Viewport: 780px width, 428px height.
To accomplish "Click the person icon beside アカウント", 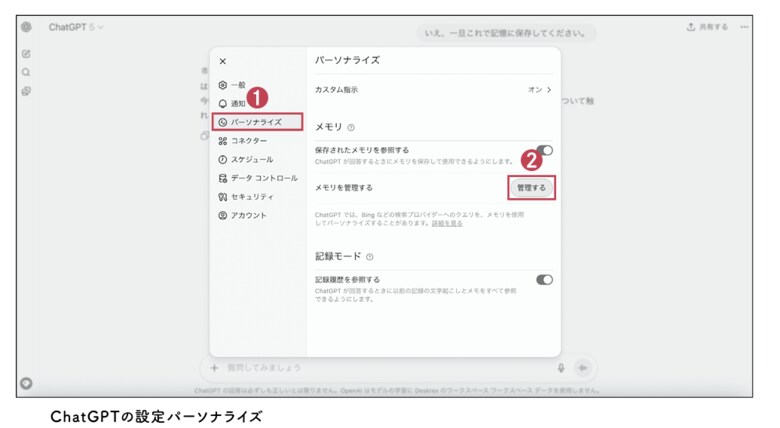I will point(222,215).
